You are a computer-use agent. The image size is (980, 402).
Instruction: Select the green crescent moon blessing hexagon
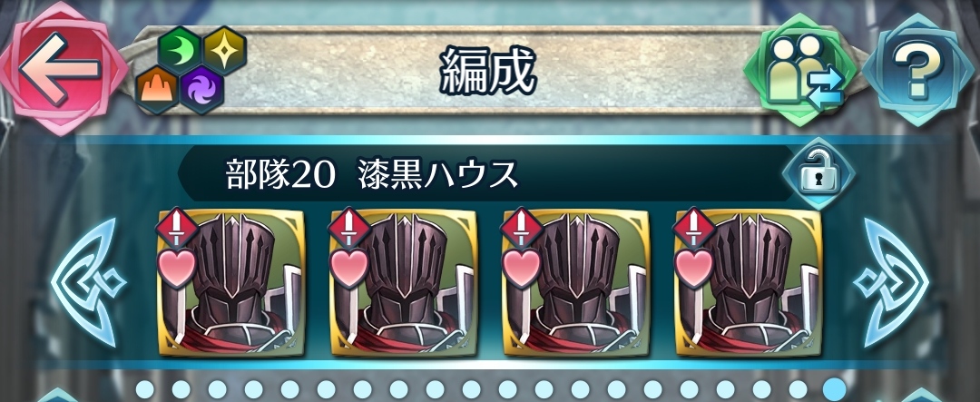179,51
